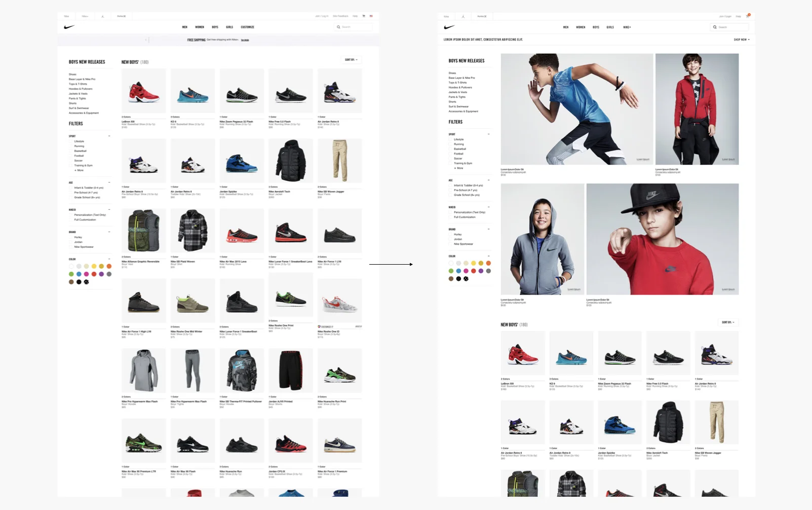The image size is (812, 510).
Task: Tick Hurley brand checkbox on right page
Action: (x=450, y=235)
